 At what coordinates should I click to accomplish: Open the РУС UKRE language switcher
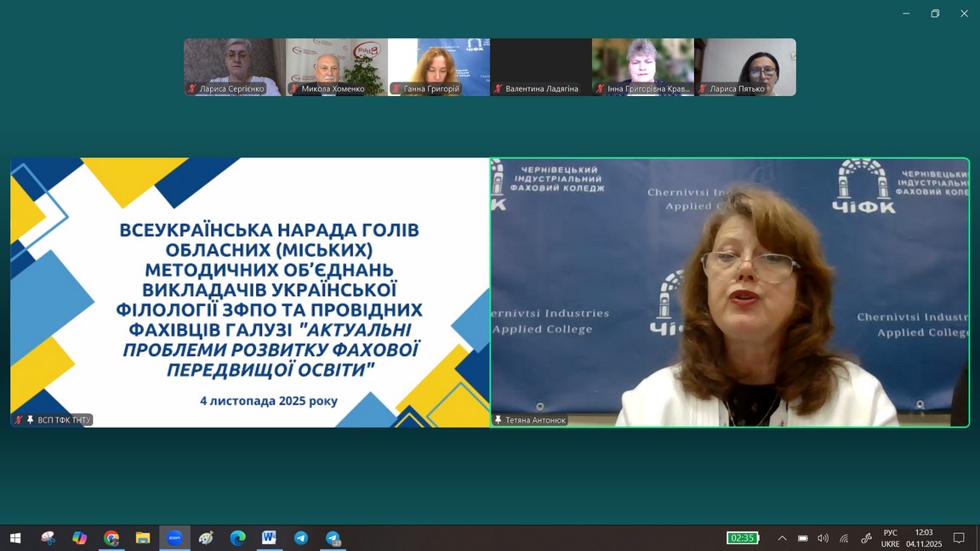[x=890, y=538]
